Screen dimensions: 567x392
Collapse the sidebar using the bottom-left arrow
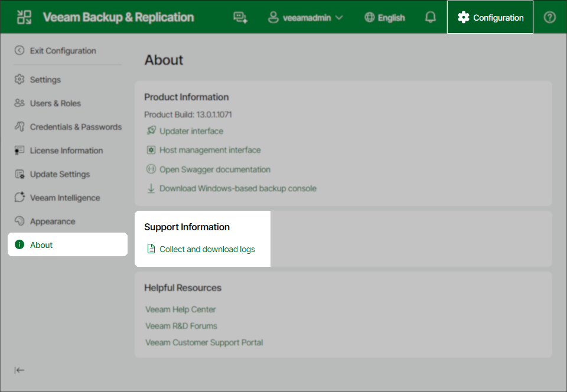[19, 370]
